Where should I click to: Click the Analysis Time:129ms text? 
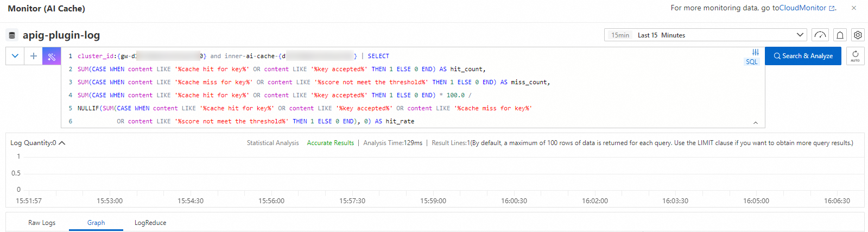point(393,143)
